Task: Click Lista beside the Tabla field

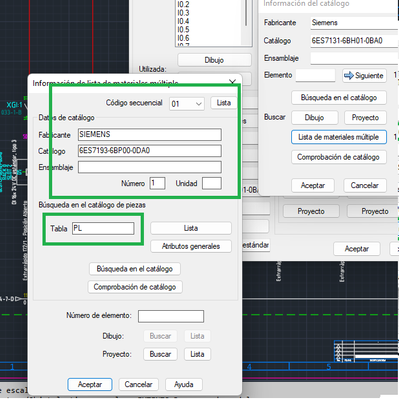Action: coord(191,228)
